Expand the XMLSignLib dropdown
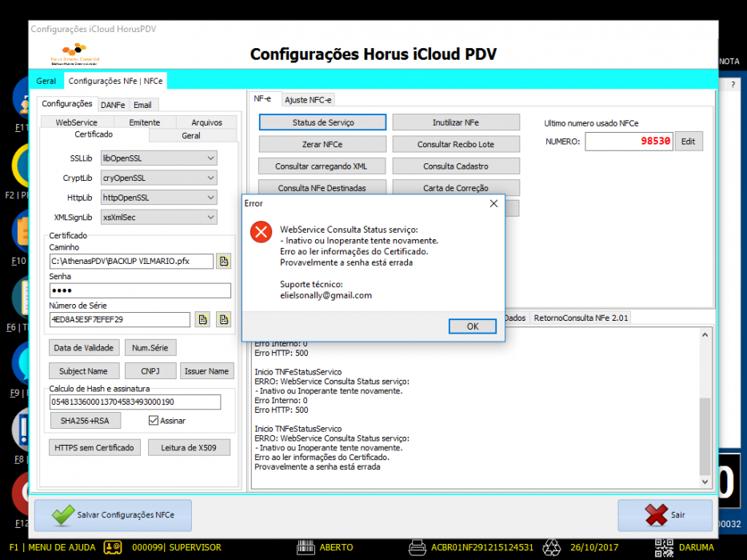 [158, 218]
